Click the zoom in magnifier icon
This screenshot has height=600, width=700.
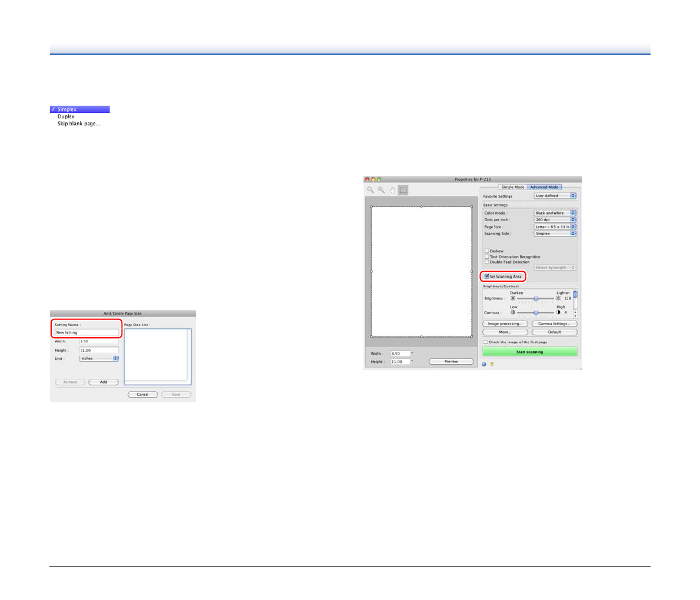pyautogui.click(x=381, y=190)
